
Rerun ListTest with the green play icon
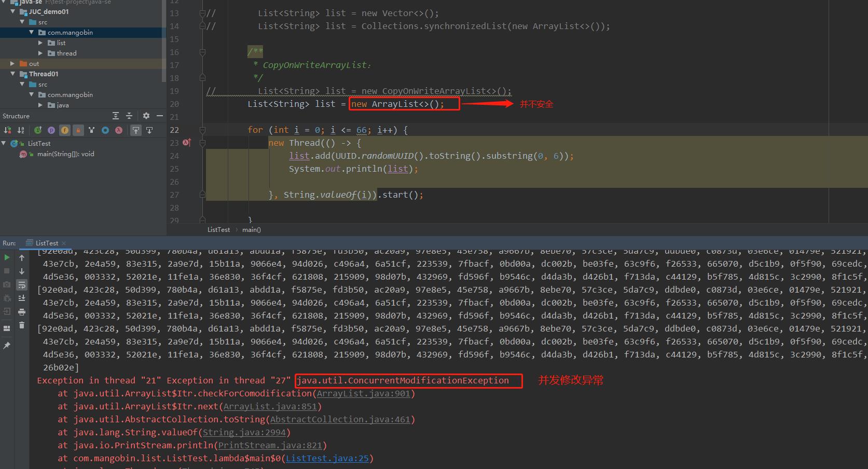pos(7,257)
